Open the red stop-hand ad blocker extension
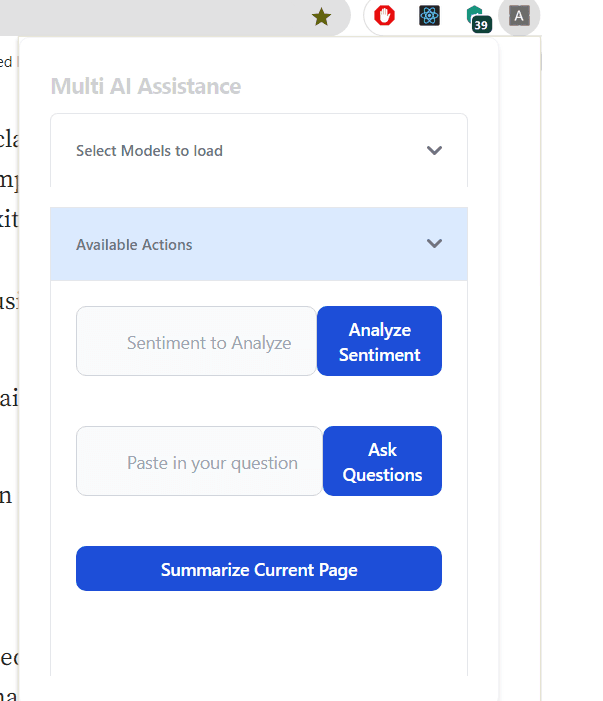 385,16
